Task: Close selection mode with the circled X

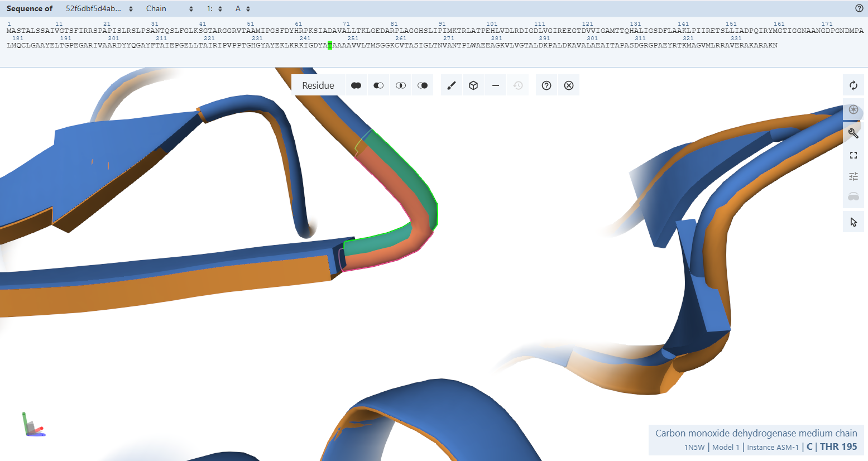Action: tap(569, 85)
